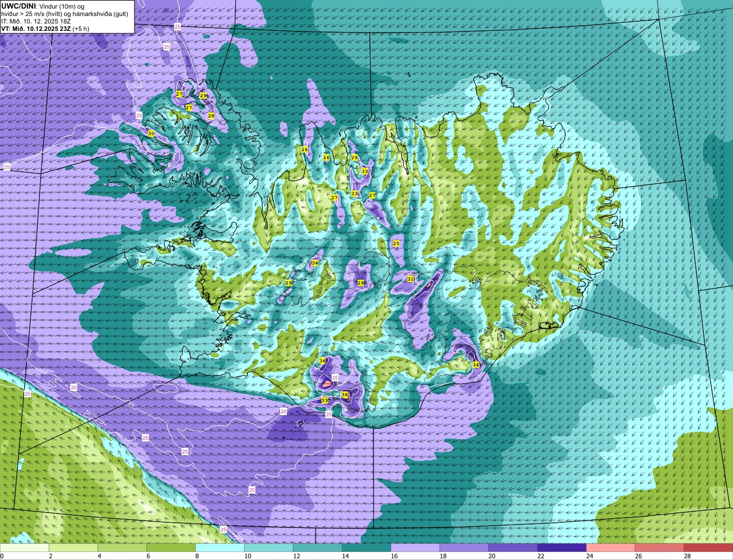Viewport: 733px width, 560px height.
Task: Click the yellow gust label 36
Action: tap(345, 395)
